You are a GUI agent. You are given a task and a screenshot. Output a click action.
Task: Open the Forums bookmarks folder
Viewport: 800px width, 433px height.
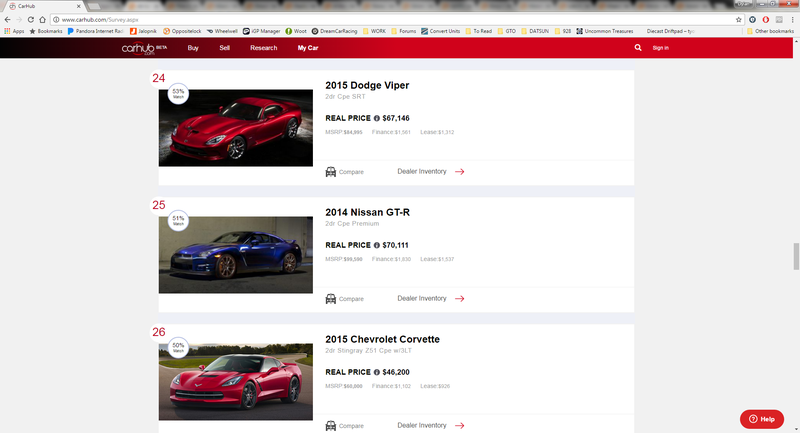tap(403, 31)
